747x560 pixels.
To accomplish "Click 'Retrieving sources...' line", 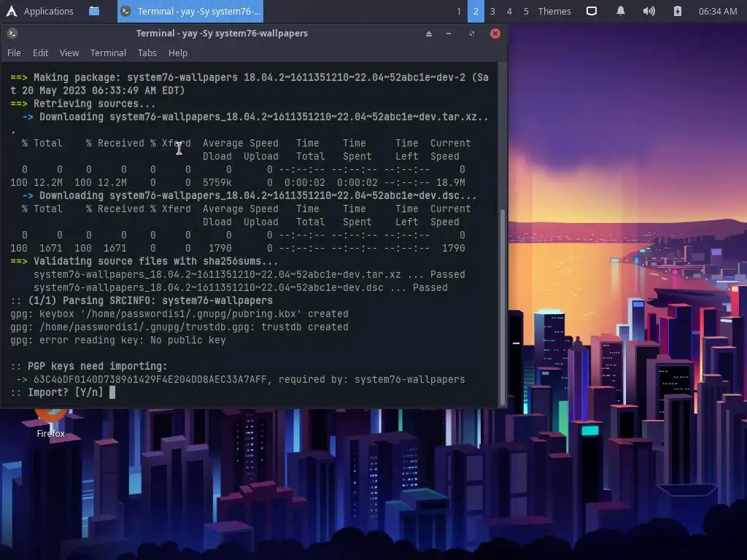I will click(x=82, y=104).
